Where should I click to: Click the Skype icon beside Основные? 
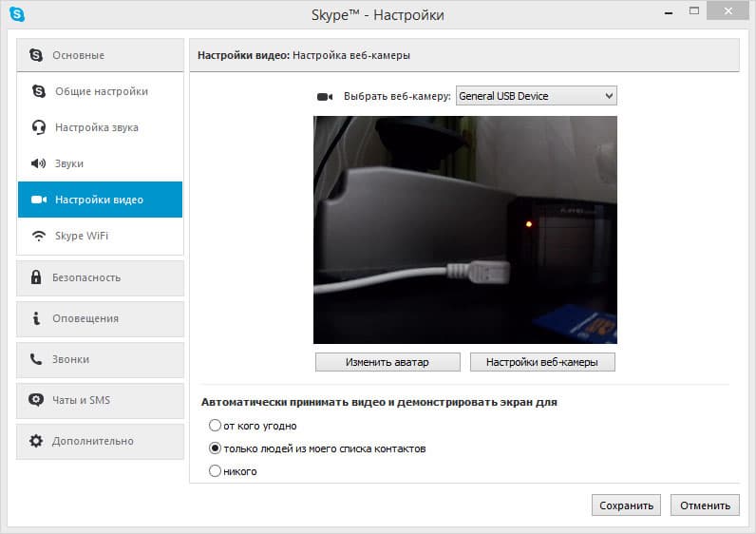(x=36, y=55)
